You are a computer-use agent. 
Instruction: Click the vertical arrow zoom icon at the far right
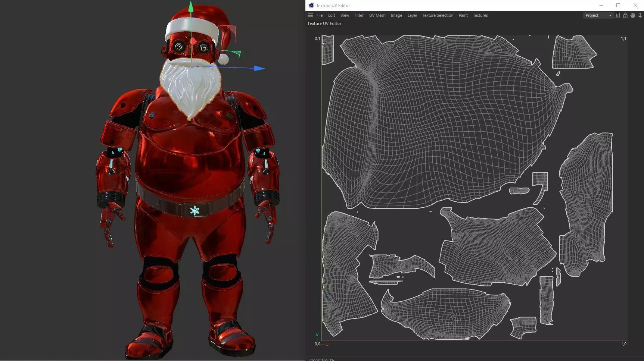pyautogui.click(x=640, y=15)
